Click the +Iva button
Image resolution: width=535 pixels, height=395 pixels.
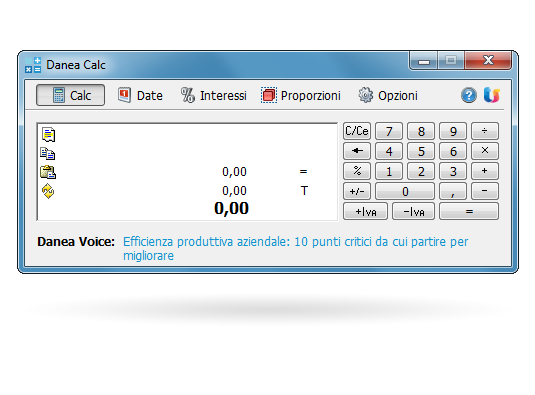pyautogui.click(x=365, y=211)
